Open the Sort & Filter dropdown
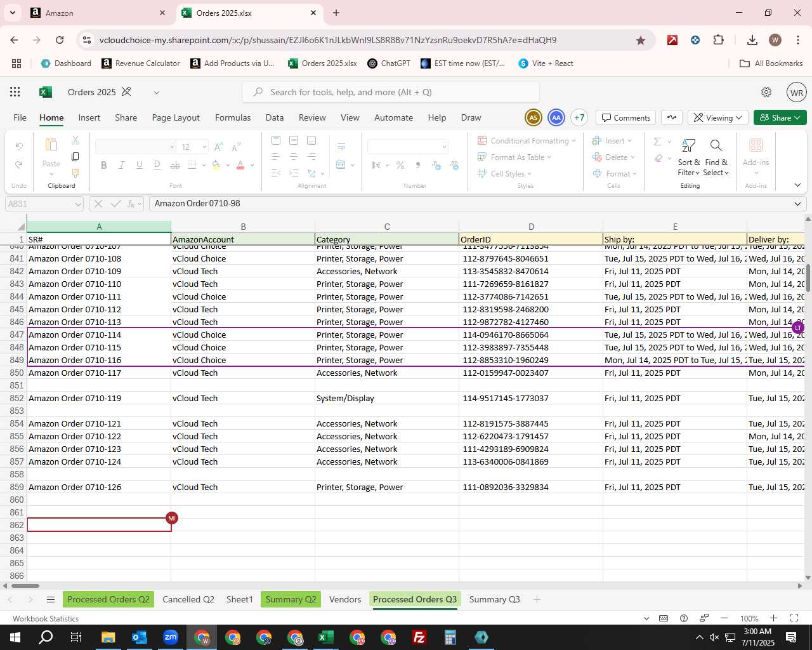The image size is (812, 650). pos(688,157)
